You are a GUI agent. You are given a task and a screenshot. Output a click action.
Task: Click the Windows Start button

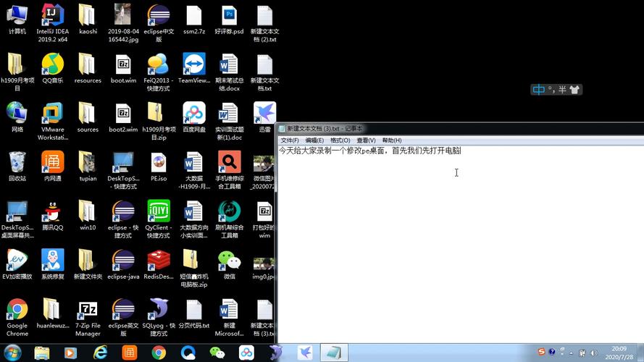(12, 353)
